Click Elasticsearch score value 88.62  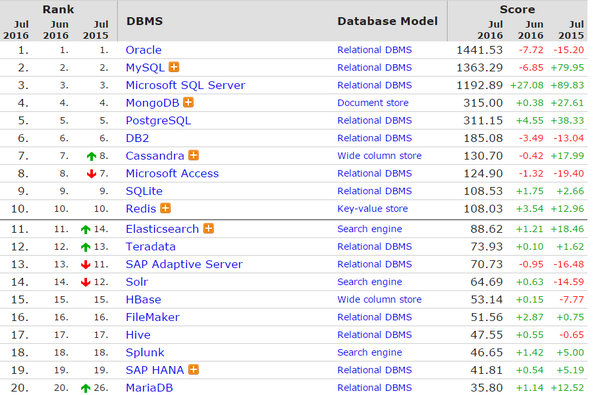[486, 229]
